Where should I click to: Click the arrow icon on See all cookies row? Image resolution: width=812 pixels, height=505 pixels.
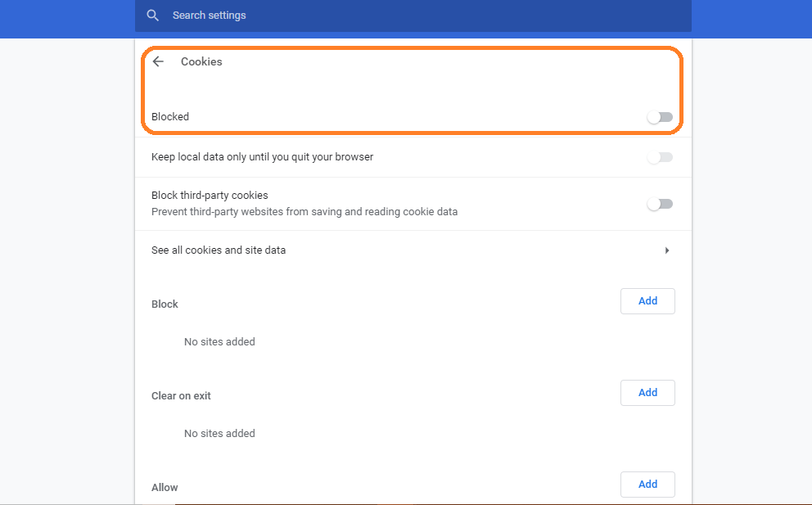click(x=667, y=250)
